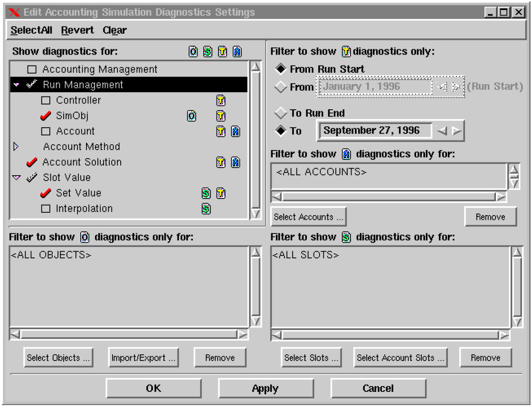
Task: Click the account icon in Account Solution row
Action: (236, 162)
